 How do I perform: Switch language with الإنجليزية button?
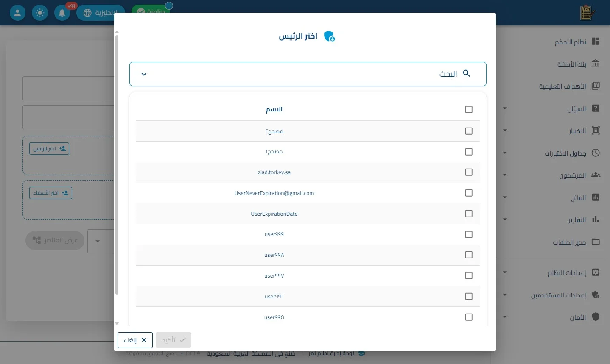tap(100, 13)
